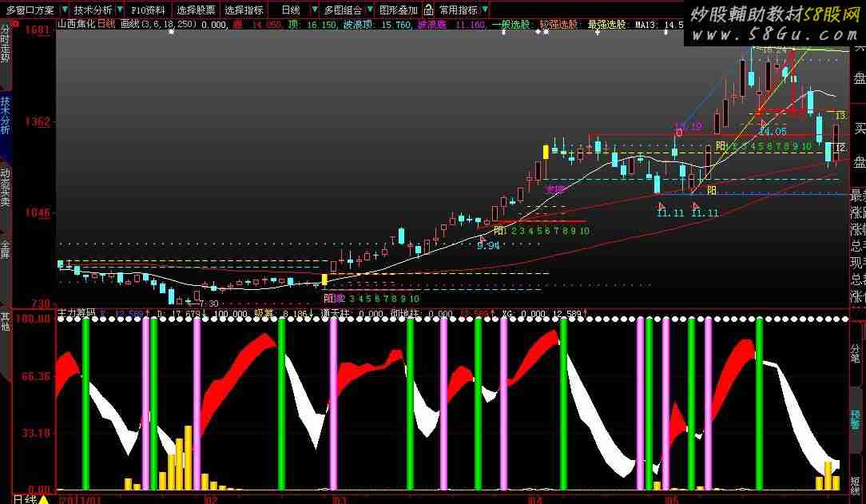The width and height of the screenshot is (866, 504).
Task: Click the yellow triangle next to 日线 at bottom
Action: coord(44,499)
